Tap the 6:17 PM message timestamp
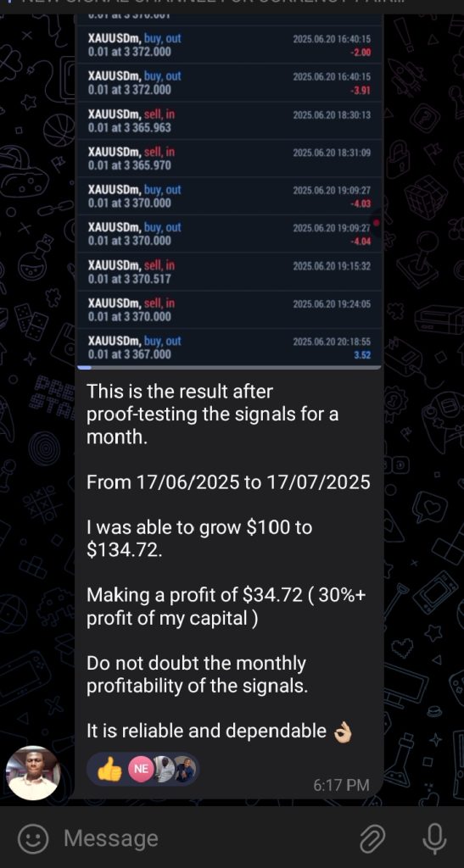 coord(341,784)
